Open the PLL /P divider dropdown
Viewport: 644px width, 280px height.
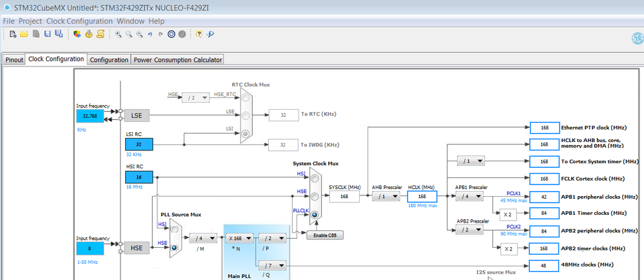(272, 238)
